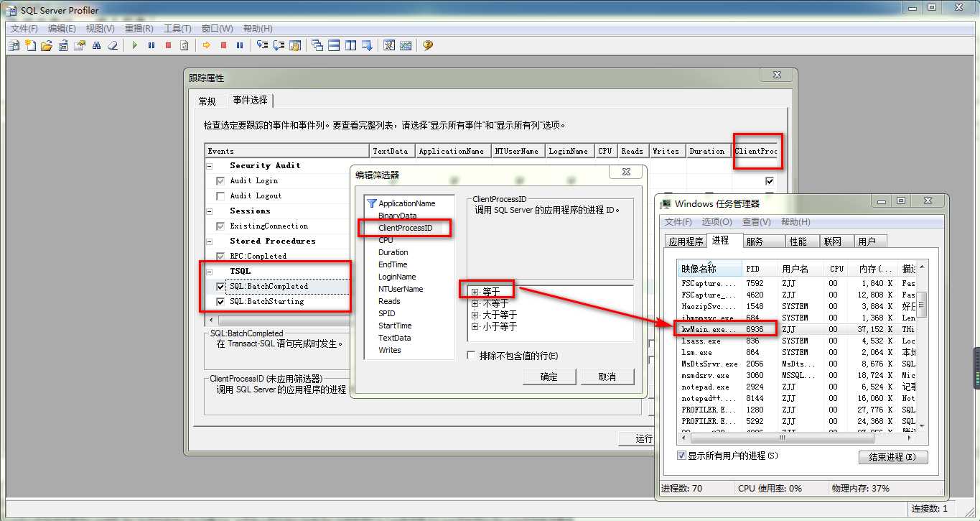The image size is (980, 521).
Task: Toggle 显示所有用户的进程 checkbox in Task Manager
Action: (682, 456)
